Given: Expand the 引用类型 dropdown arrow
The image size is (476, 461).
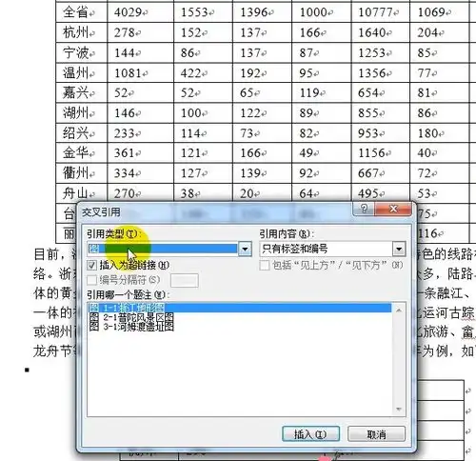Looking at the screenshot, I should click(245, 249).
